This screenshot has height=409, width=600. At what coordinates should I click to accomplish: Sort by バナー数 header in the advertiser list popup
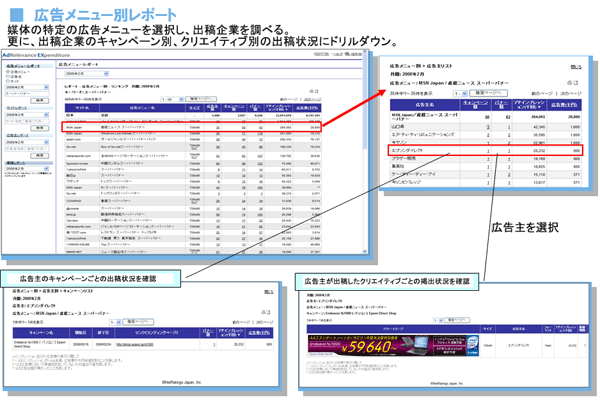[x=501, y=104]
